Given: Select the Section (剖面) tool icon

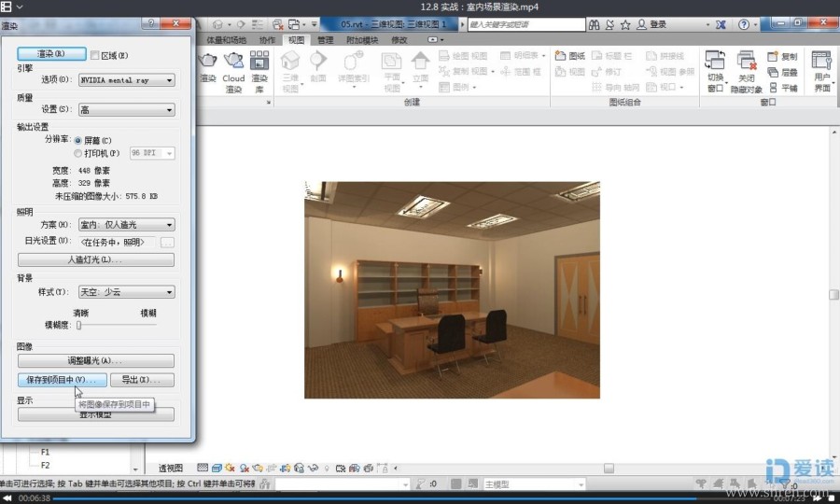Looking at the screenshot, I should 318,61.
